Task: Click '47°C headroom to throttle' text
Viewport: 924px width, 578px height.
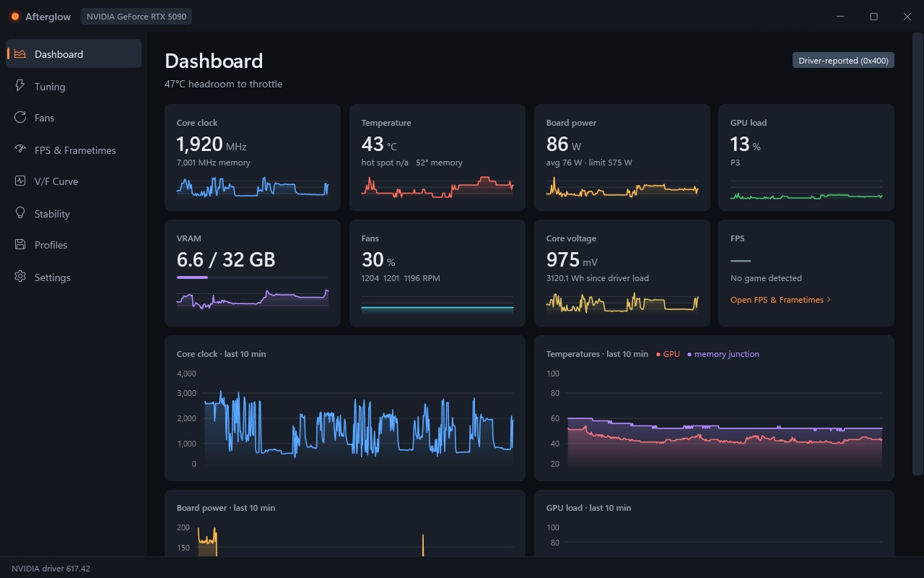Action: [224, 84]
